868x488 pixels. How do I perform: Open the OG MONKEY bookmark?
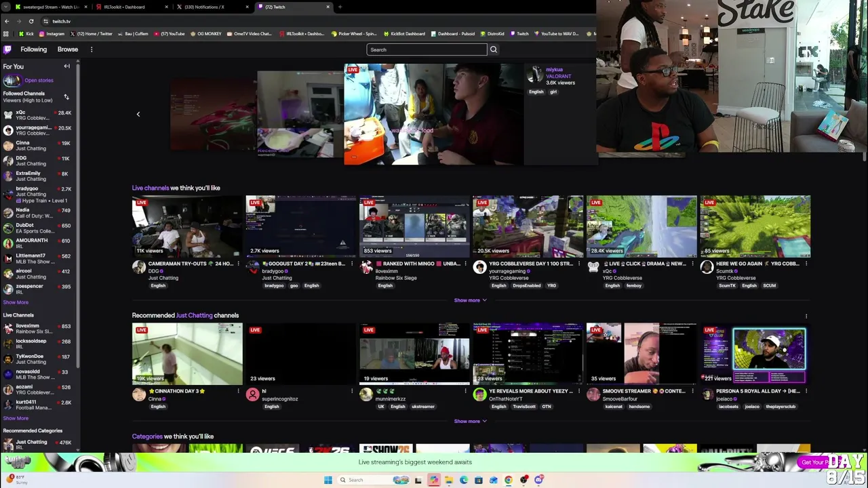click(x=206, y=34)
